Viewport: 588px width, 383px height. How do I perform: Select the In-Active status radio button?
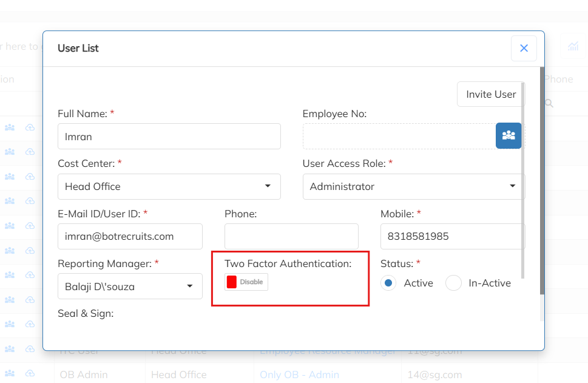pyautogui.click(x=454, y=283)
